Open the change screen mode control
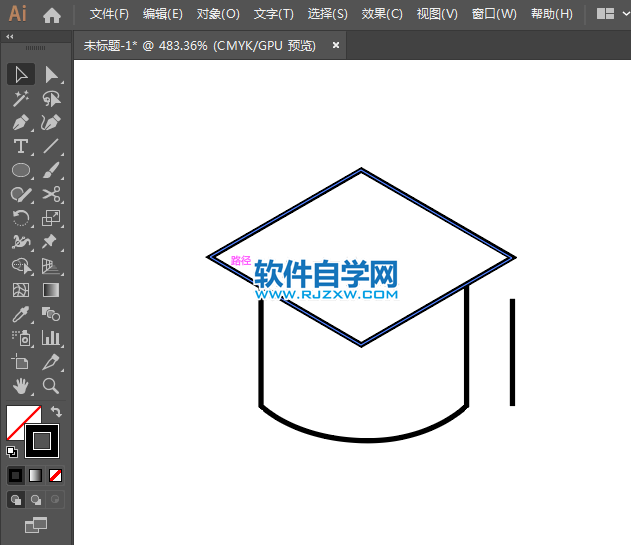The width and height of the screenshot is (631, 545). [36, 523]
